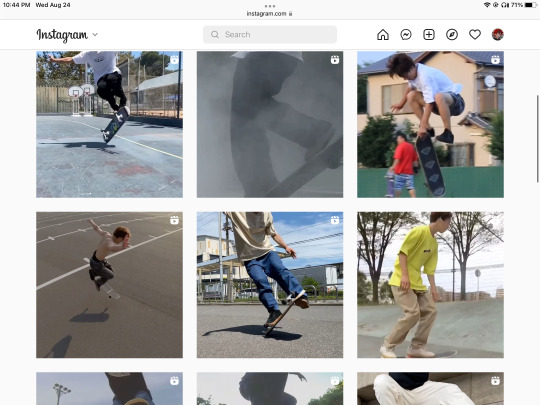Open Safari multitasking three-dots menu
The height and width of the screenshot is (405, 540).
tap(270, 6)
